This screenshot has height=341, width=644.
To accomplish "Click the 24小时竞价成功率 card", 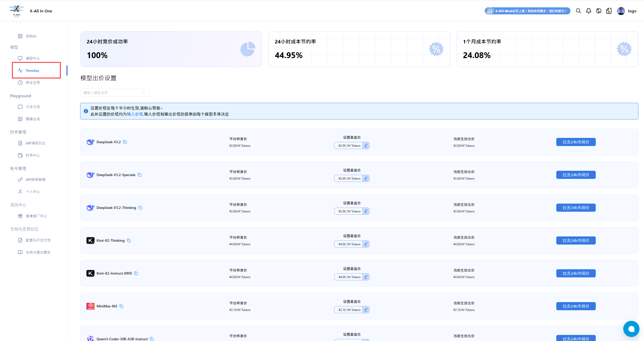I will click(x=171, y=49).
